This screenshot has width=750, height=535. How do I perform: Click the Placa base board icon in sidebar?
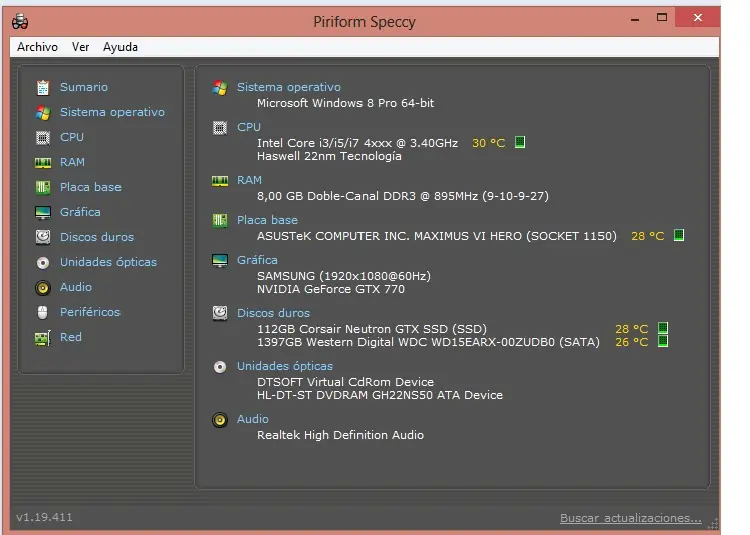(x=43, y=187)
